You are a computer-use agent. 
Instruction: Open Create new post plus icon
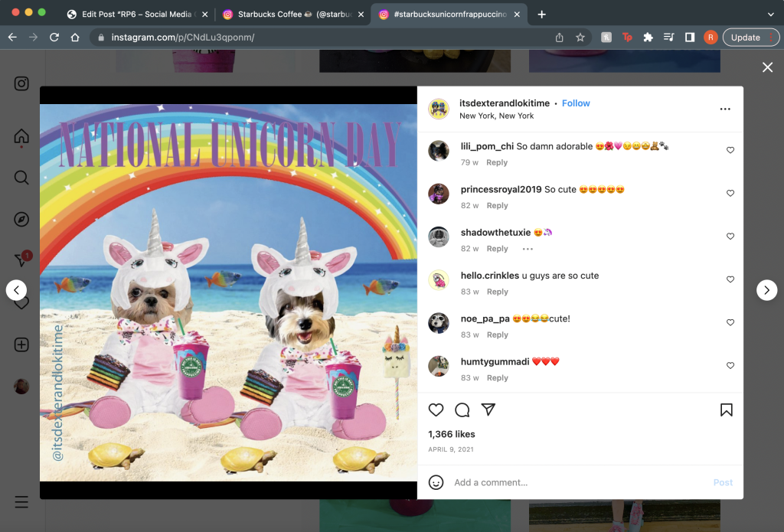click(21, 344)
